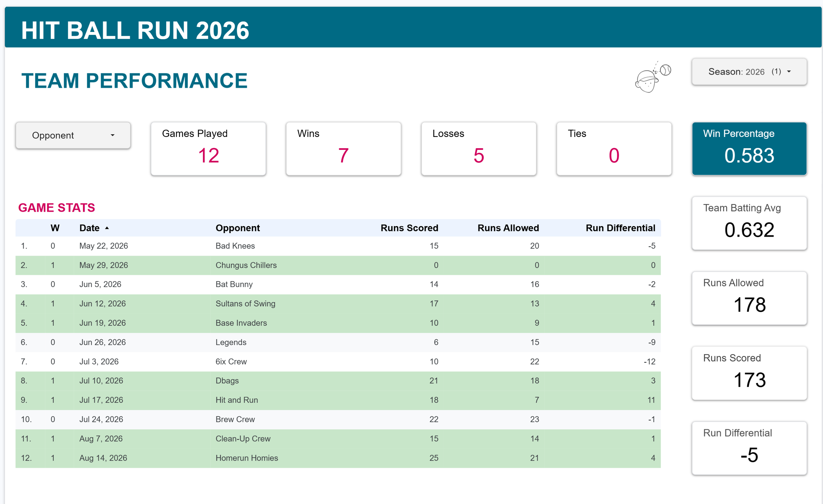Select the Hit and Run cell
This screenshot has height=504, width=823.
pyautogui.click(x=237, y=400)
